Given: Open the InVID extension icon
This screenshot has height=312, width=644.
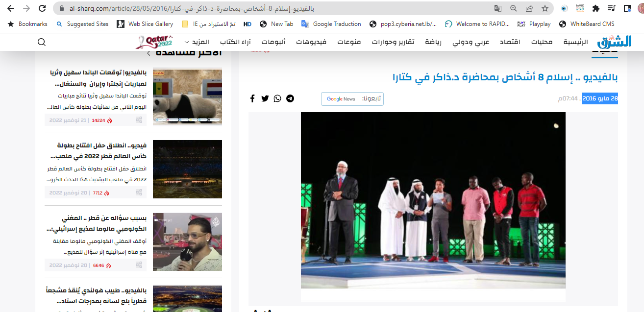Looking at the screenshot, I should pyautogui.click(x=580, y=8).
